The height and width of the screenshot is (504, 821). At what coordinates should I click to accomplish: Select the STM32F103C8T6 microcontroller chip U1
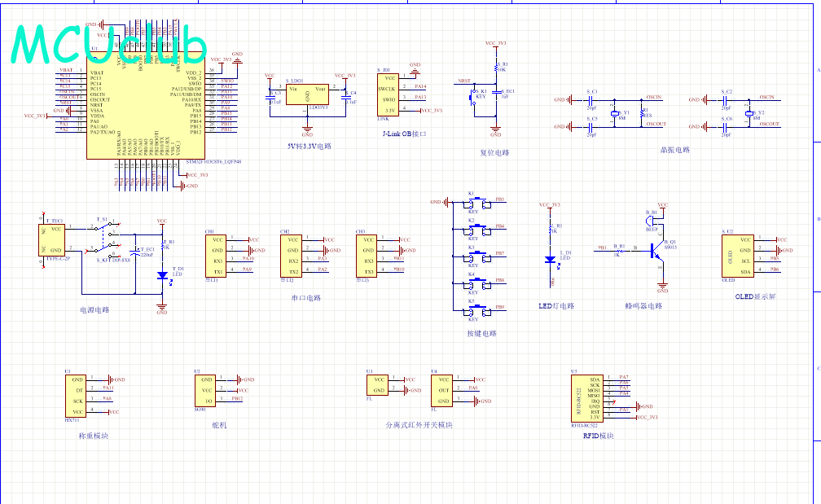[146, 105]
